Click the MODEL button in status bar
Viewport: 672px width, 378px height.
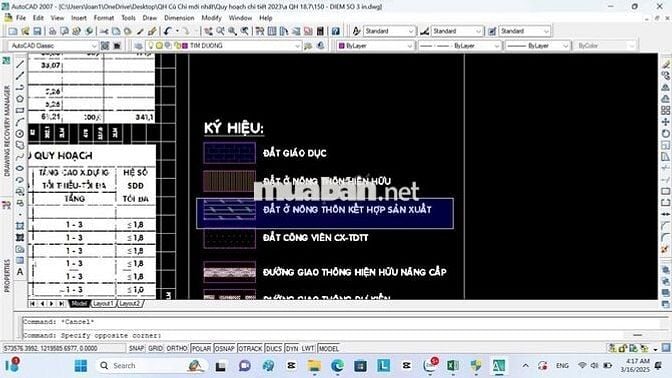(329, 348)
